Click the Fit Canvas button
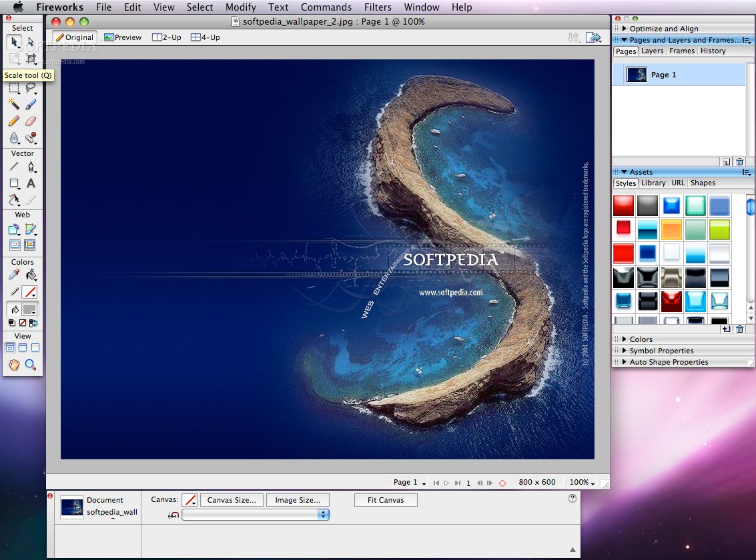Screen dimensions: 756x560 [386, 499]
